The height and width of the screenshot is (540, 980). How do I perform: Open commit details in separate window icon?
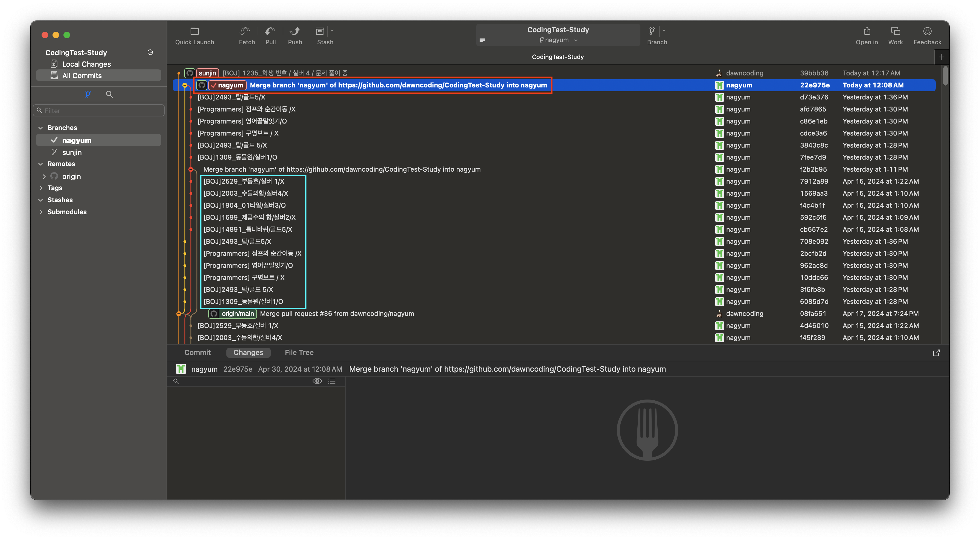pos(936,353)
